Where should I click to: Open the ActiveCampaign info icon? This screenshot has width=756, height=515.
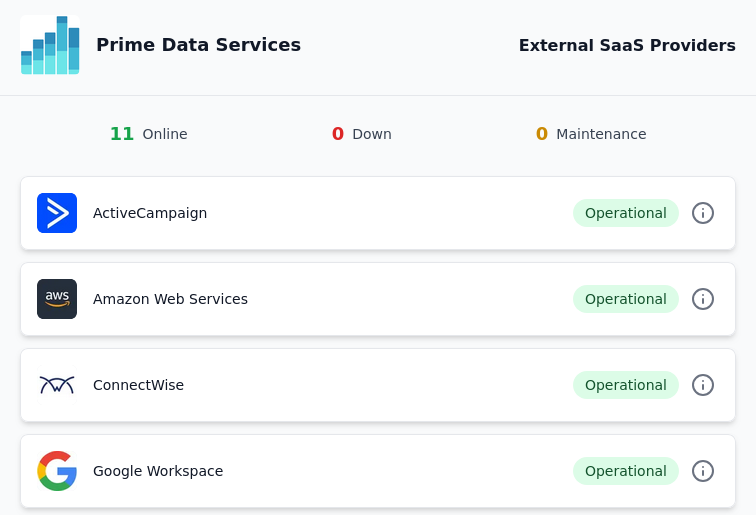click(x=702, y=213)
